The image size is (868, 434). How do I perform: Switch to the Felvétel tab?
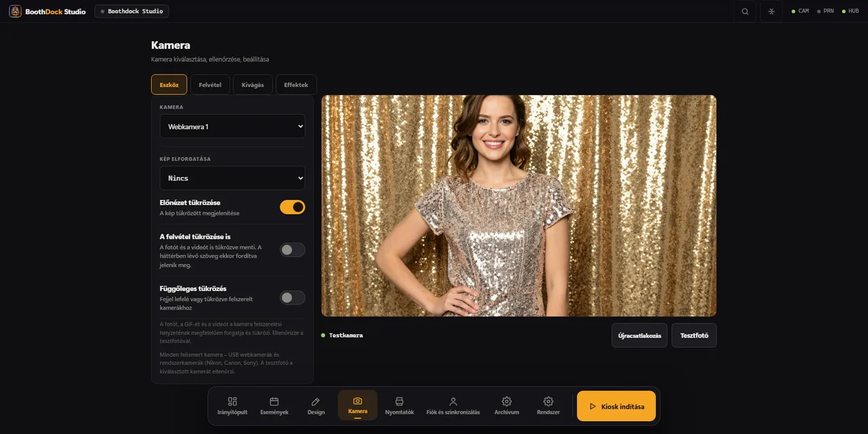tap(210, 85)
